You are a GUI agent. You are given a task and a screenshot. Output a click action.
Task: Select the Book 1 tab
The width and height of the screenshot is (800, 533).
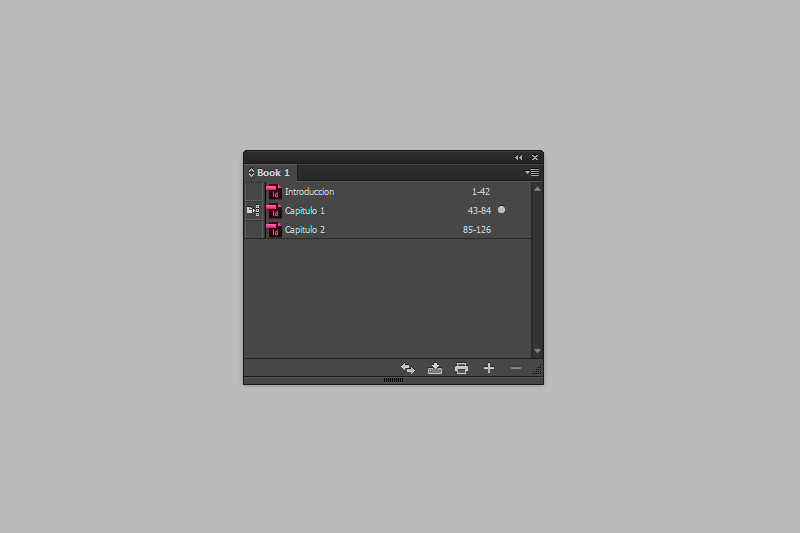coord(271,172)
